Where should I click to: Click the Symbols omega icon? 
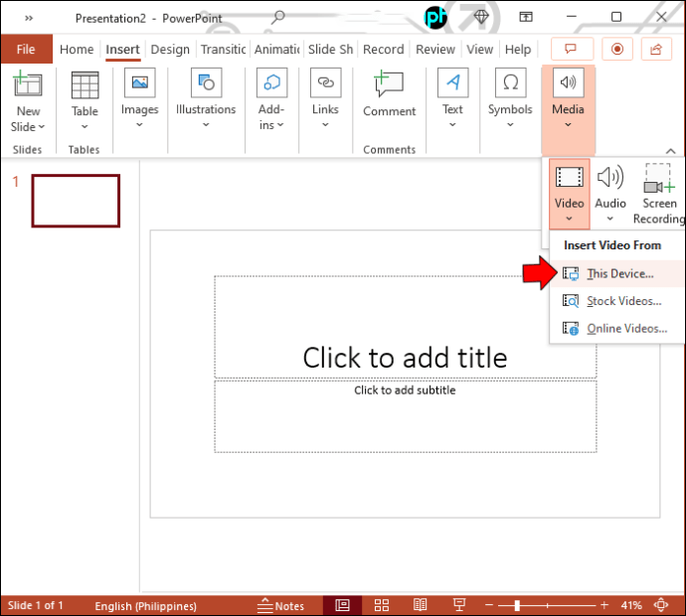pyautogui.click(x=510, y=82)
